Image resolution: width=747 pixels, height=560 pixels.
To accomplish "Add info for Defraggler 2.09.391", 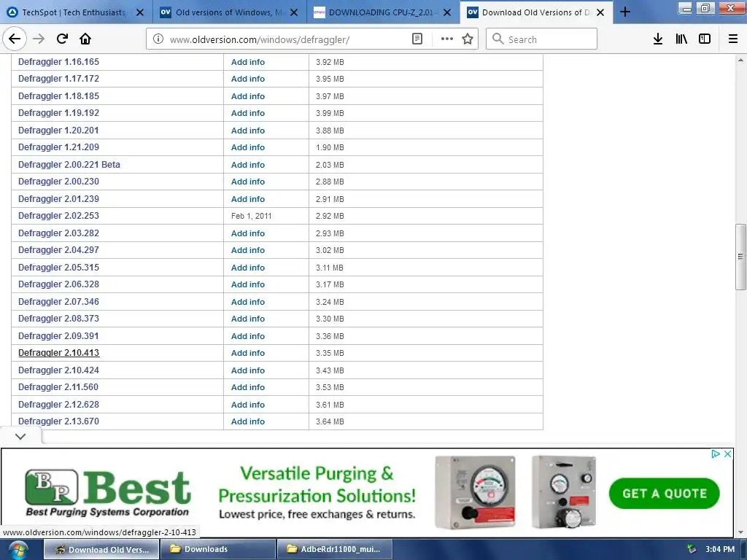I will point(248,336).
